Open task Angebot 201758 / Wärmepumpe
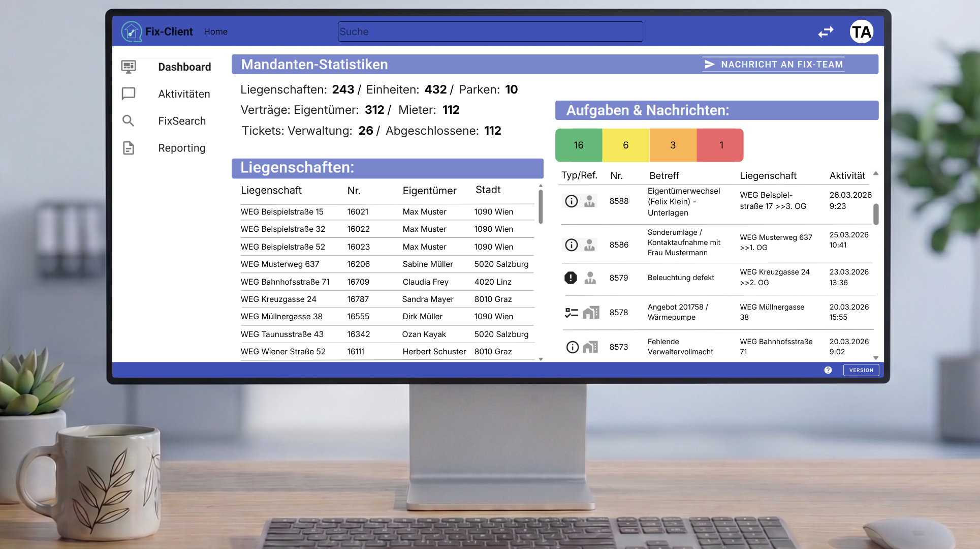This screenshot has height=549, width=980. pos(678,312)
